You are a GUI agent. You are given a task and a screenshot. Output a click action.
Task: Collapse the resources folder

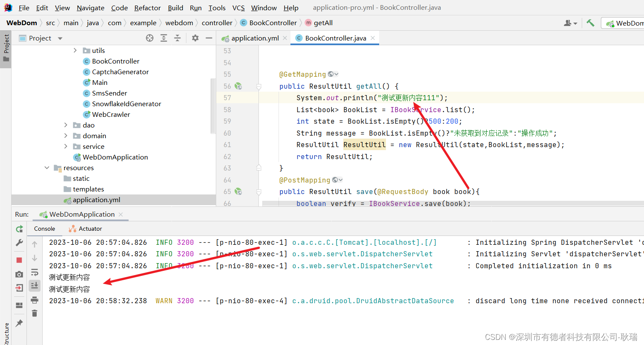pyautogui.click(x=47, y=168)
